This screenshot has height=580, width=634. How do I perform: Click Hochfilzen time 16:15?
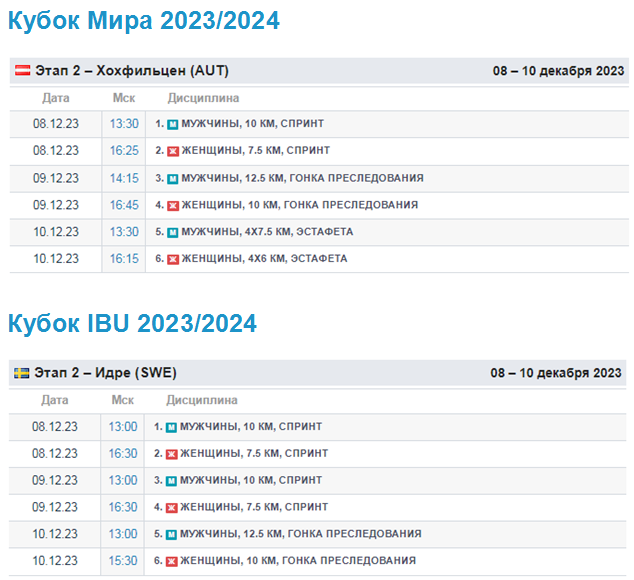(124, 259)
